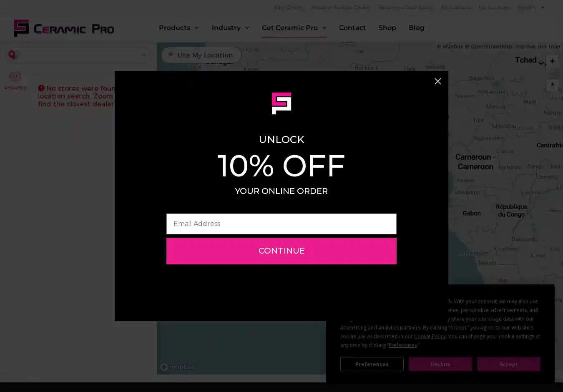Click the pink CONTINUE button
Viewport: 563px width, 392px height.
[281, 251]
